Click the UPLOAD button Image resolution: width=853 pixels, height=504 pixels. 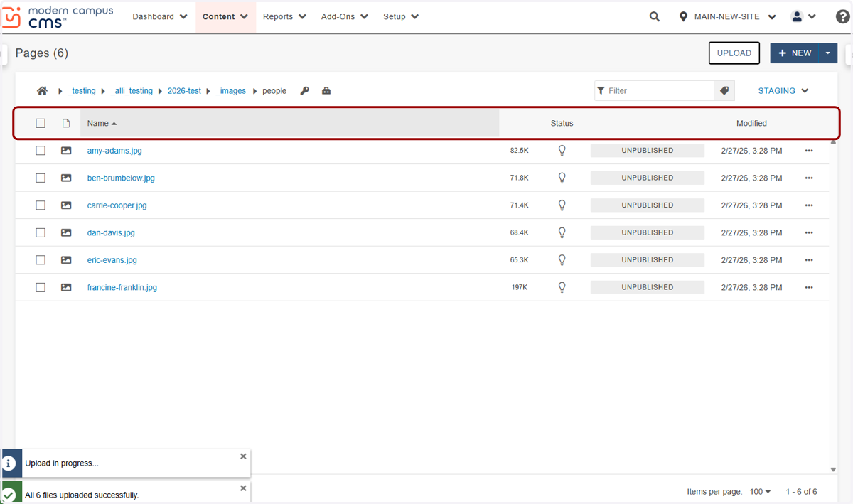point(734,53)
